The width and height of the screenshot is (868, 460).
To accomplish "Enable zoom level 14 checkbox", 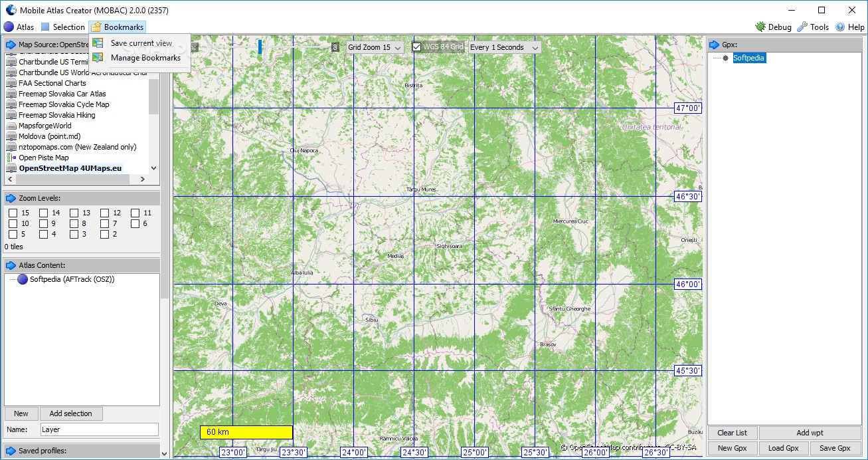I will [44, 213].
